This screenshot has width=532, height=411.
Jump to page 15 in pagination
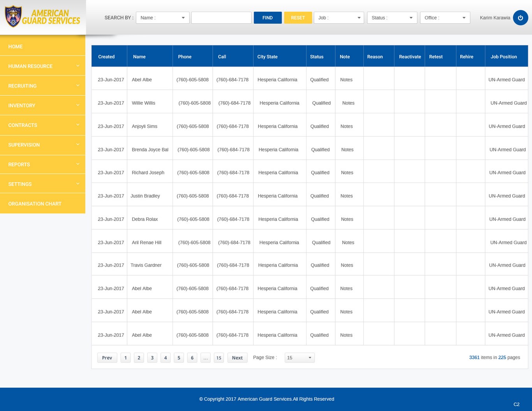[x=219, y=358]
